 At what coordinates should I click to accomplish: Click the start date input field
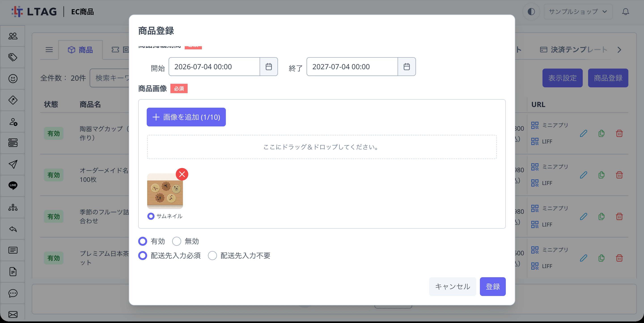(214, 66)
